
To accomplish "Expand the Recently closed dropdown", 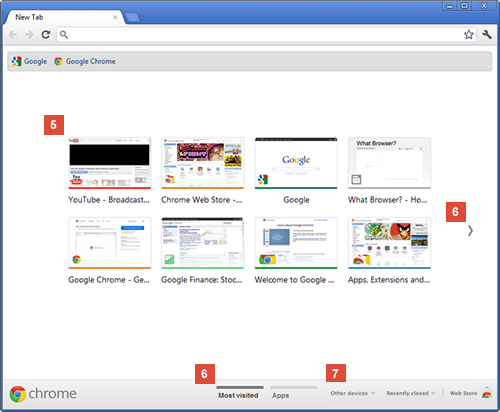I will coord(411,393).
